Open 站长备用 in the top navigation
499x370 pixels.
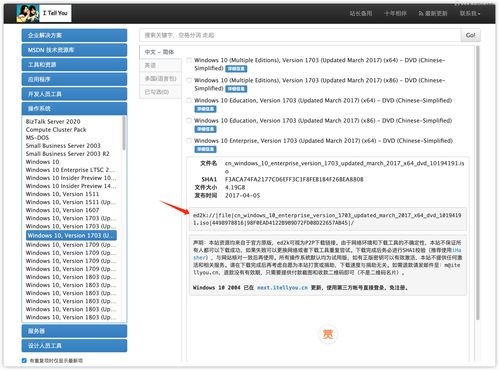click(x=361, y=14)
